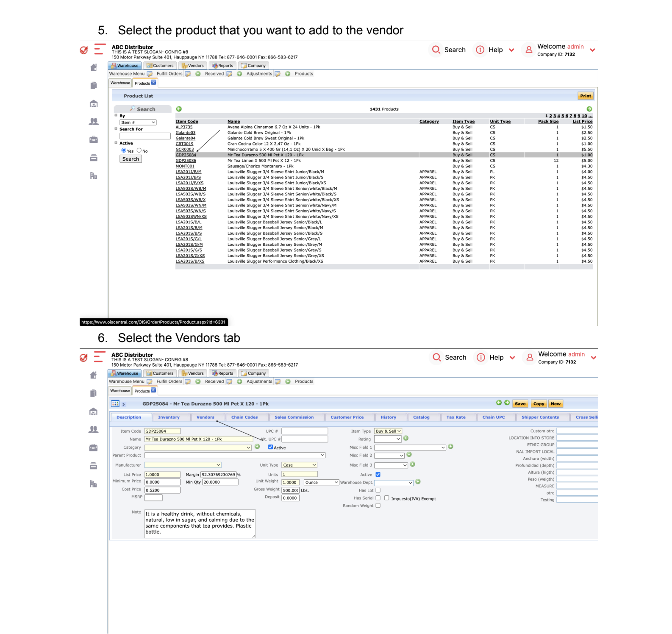The height and width of the screenshot is (634, 672).
Task: Click the magnifier Search icon in the Product List screenshot header
Action: [436, 50]
